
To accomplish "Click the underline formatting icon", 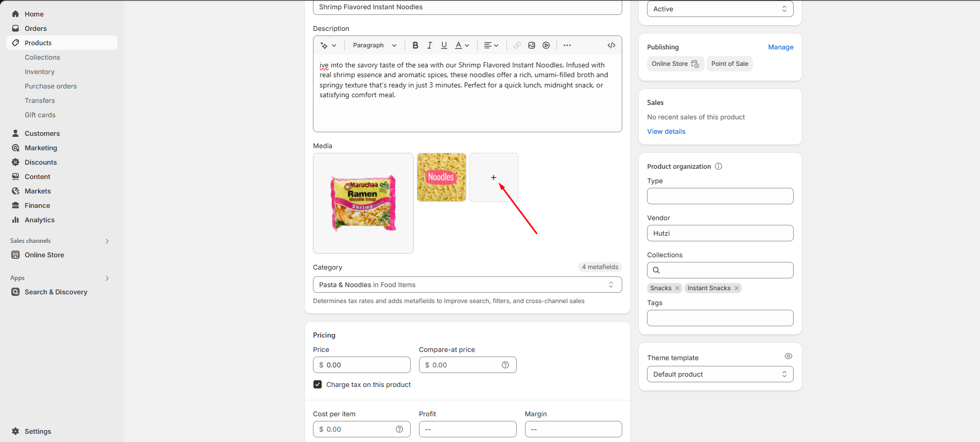I will coord(444,45).
